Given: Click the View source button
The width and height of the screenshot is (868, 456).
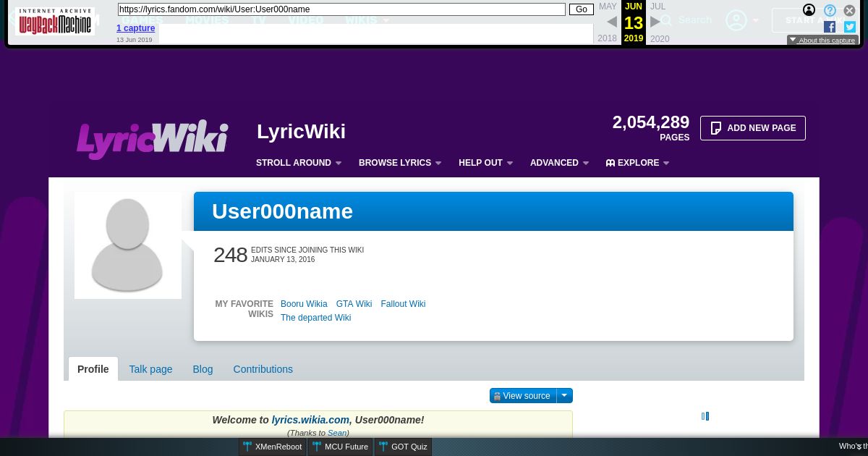Looking at the screenshot, I should [x=523, y=396].
